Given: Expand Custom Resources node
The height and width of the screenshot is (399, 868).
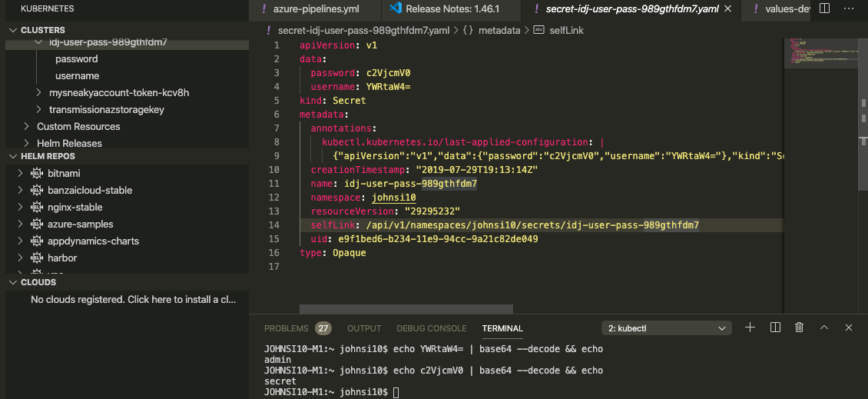Looking at the screenshot, I should [26, 126].
